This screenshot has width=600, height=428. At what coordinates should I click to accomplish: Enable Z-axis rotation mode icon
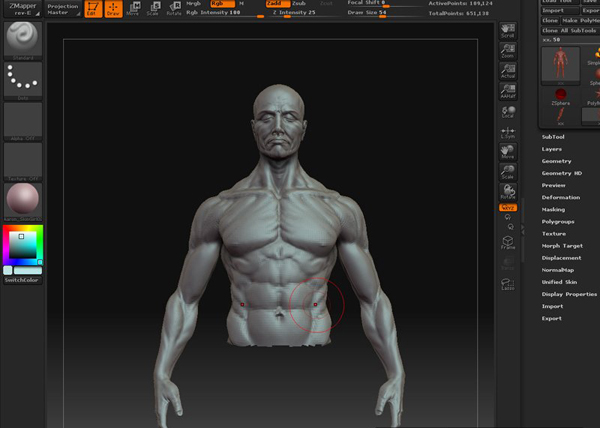[x=511, y=227]
